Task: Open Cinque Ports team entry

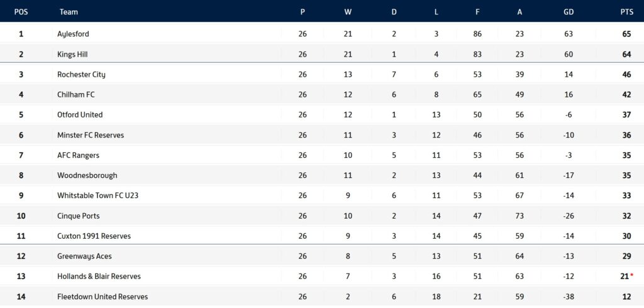Action: (x=79, y=216)
